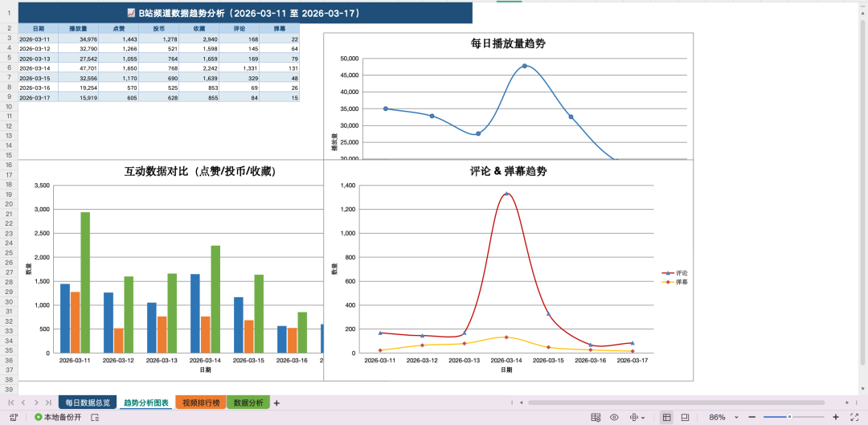Image resolution: width=868 pixels, height=425 pixels.
Task: Select the 日期 header cell
Action: [x=39, y=29]
